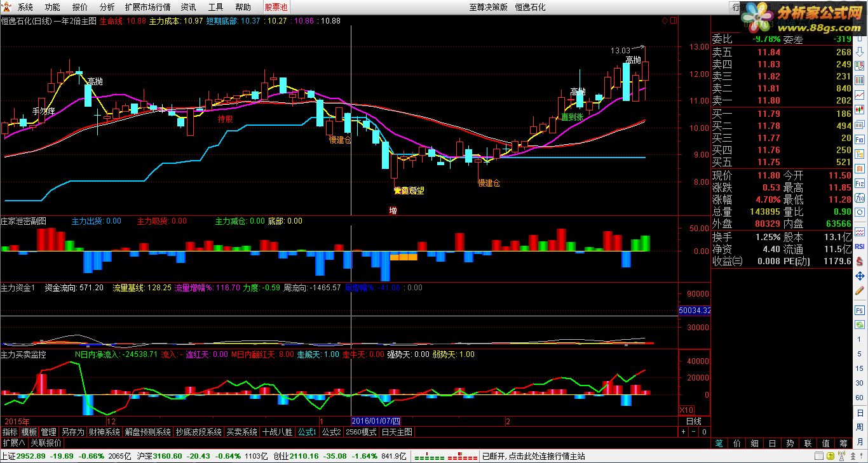The image size is (868, 463).
Task: Click the + zoom-in chart button
Action: (x=683, y=432)
